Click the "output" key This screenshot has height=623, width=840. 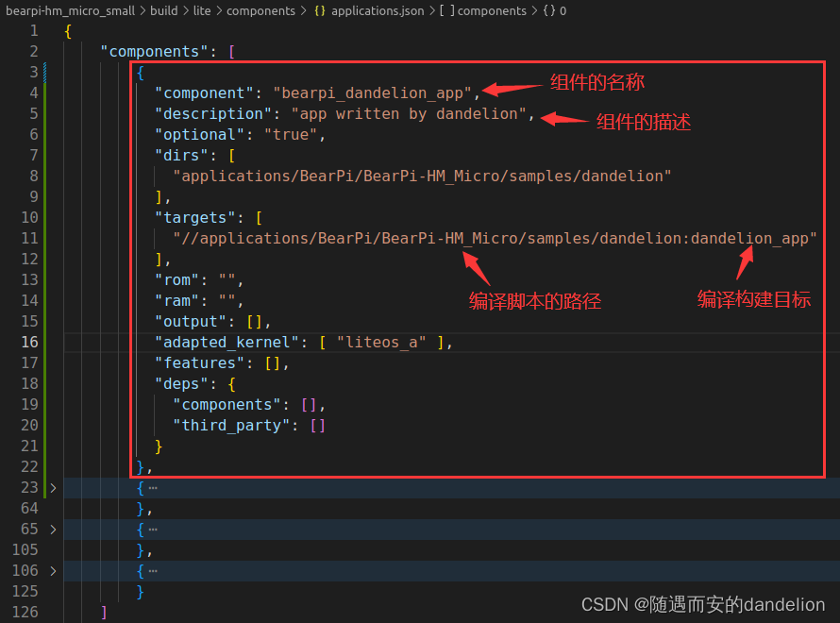(x=191, y=321)
